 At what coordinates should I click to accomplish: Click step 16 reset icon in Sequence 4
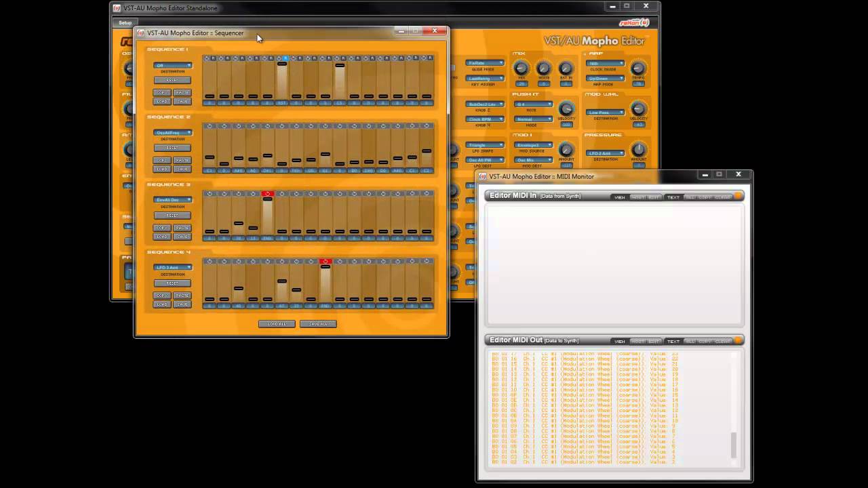coord(427,262)
